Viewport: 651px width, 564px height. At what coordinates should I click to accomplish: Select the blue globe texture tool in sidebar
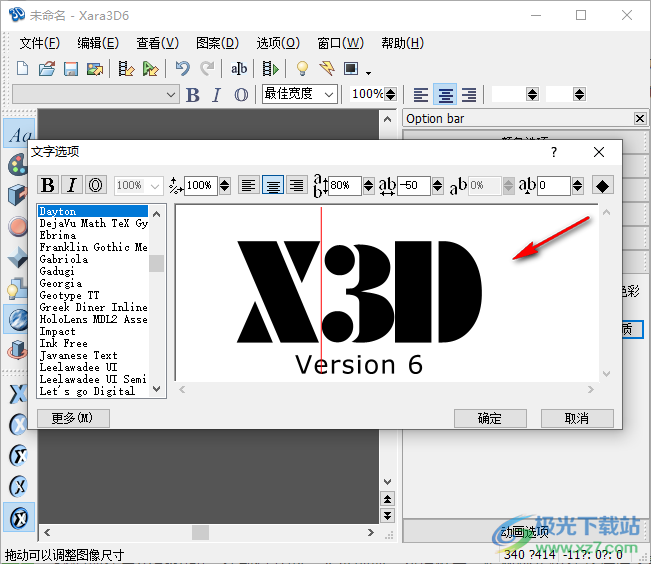(17, 319)
